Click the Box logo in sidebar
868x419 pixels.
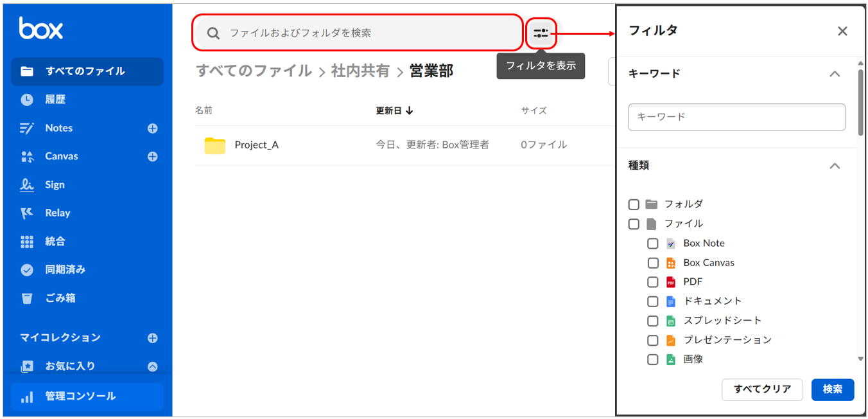[41, 28]
